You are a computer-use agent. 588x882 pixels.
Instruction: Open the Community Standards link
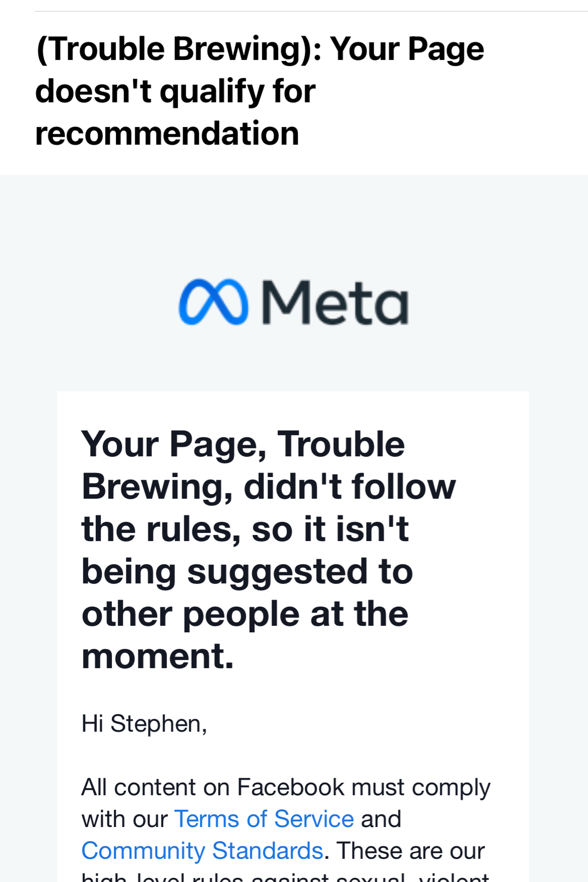(202, 851)
